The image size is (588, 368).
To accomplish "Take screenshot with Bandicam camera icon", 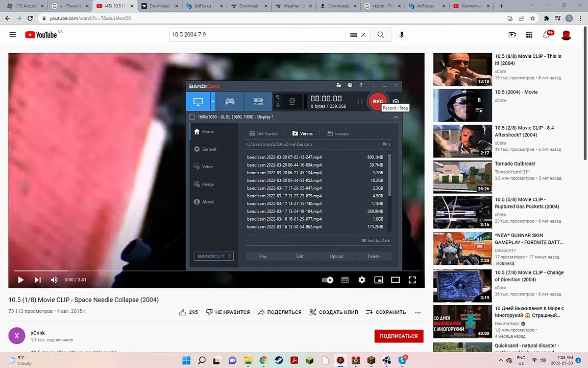I will pos(396,101).
